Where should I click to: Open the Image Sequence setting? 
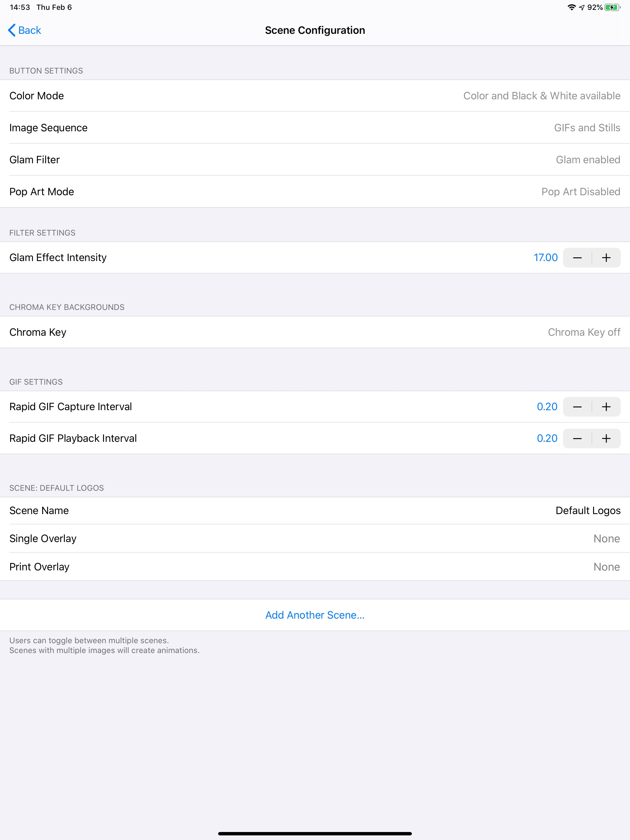[315, 128]
